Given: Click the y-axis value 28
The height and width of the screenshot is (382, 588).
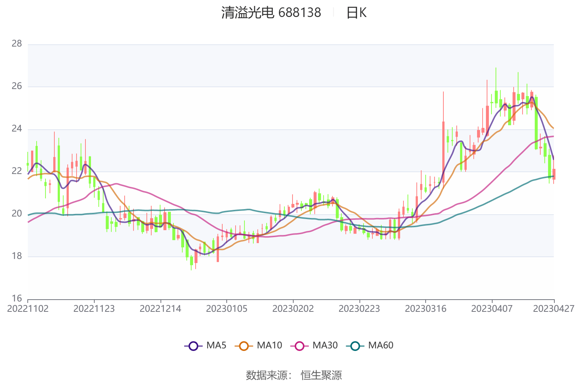Looking at the screenshot, I should (17, 44).
